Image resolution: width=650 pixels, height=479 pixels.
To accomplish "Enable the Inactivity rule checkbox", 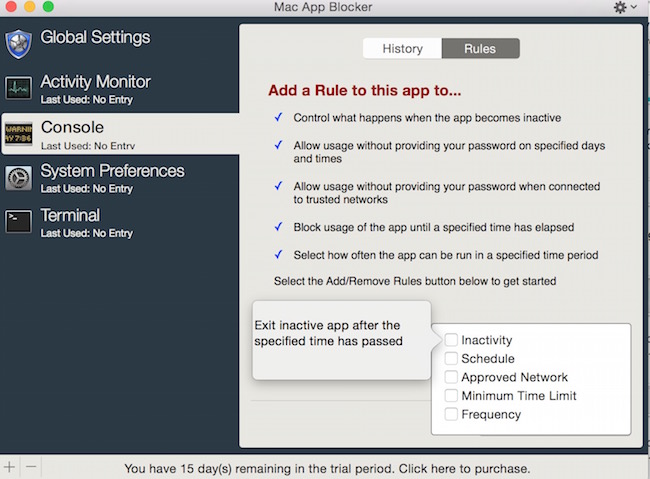I will [x=452, y=341].
